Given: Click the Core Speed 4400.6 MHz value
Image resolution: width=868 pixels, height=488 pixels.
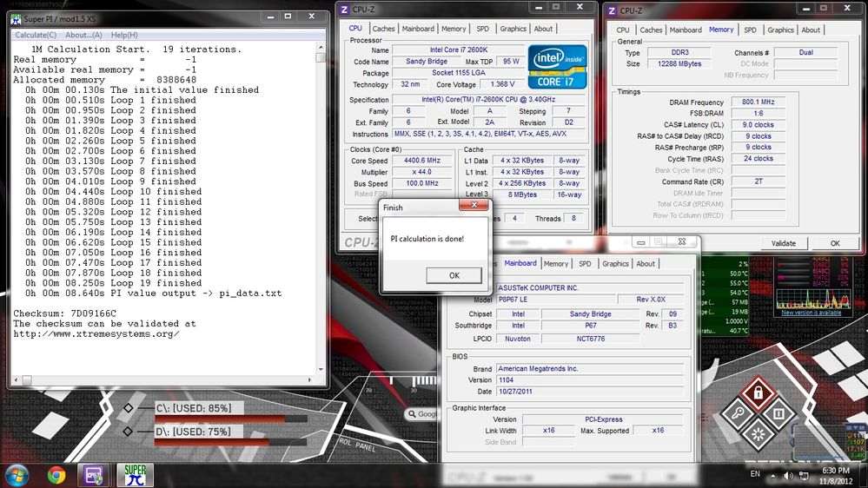Looking at the screenshot, I should coord(421,161).
